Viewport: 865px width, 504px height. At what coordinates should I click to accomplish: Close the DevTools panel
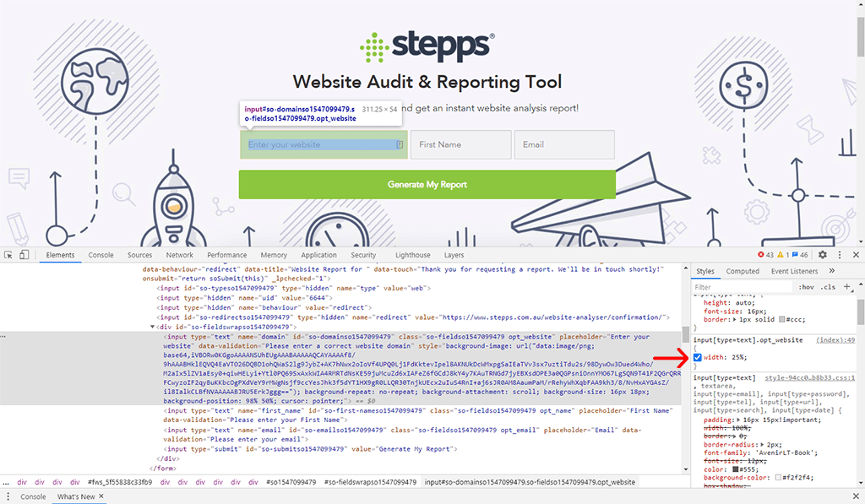click(x=856, y=255)
